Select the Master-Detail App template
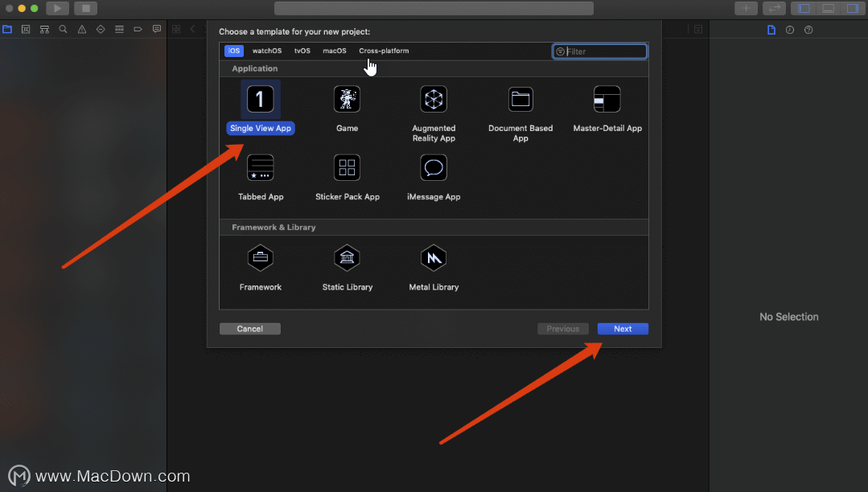Image resolution: width=868 pixels, height=492 pixels. pyautogui.click(x=607, y=99)
